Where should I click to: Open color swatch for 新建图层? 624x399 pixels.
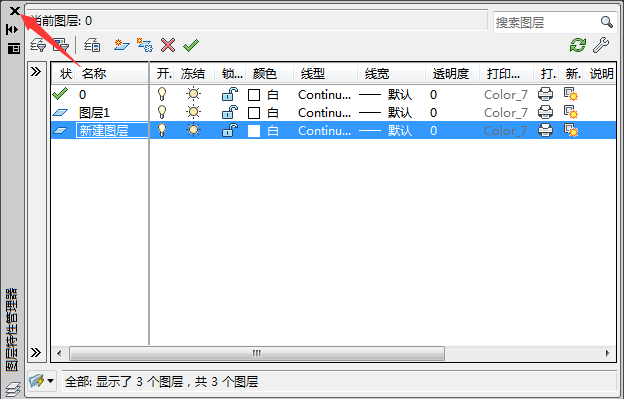(x=254, y=131)
